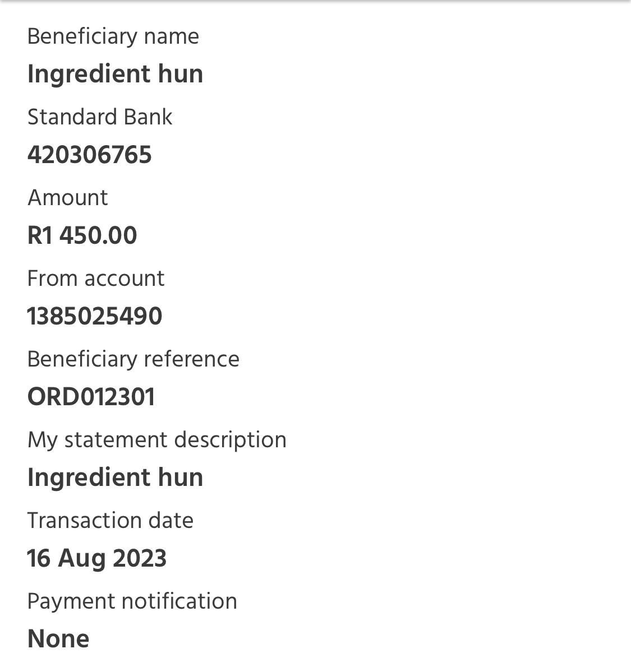Select the None notification value
631x672 pixels.
click(x=58, y=639)
